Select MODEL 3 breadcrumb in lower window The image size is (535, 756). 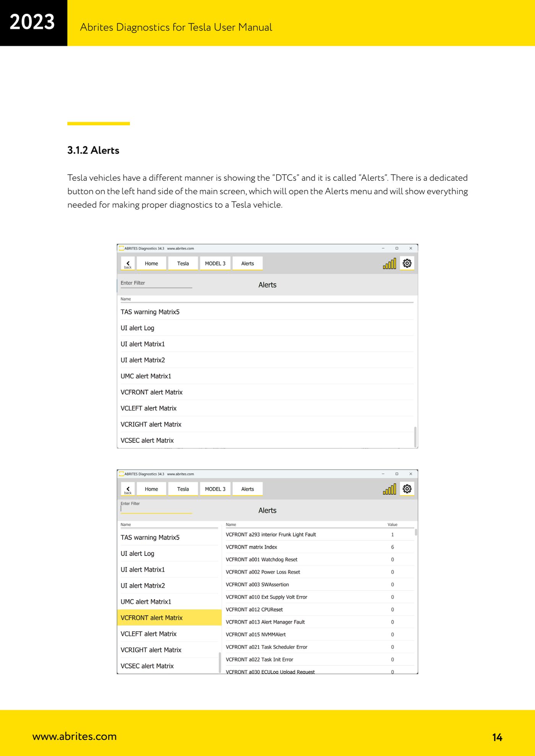coord(215,489)
